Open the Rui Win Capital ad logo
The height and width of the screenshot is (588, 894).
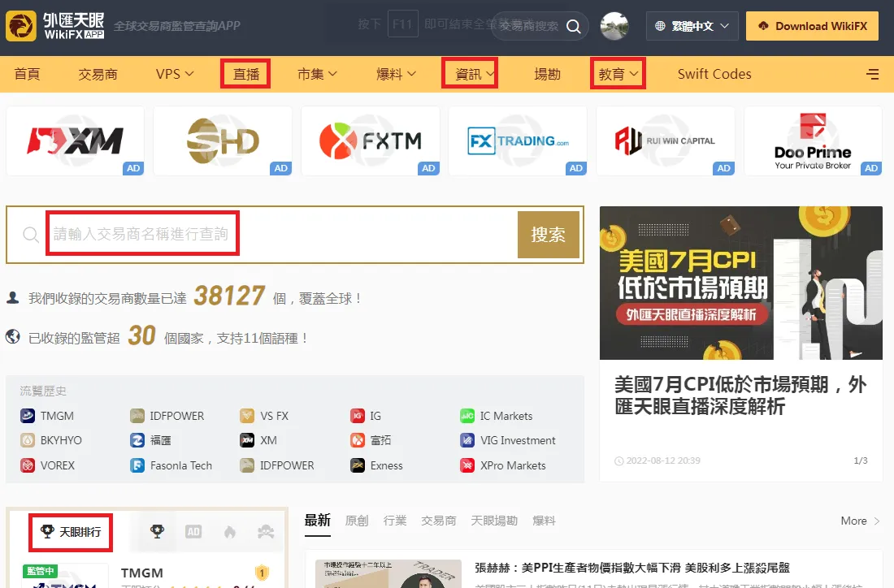pos(666,141)
